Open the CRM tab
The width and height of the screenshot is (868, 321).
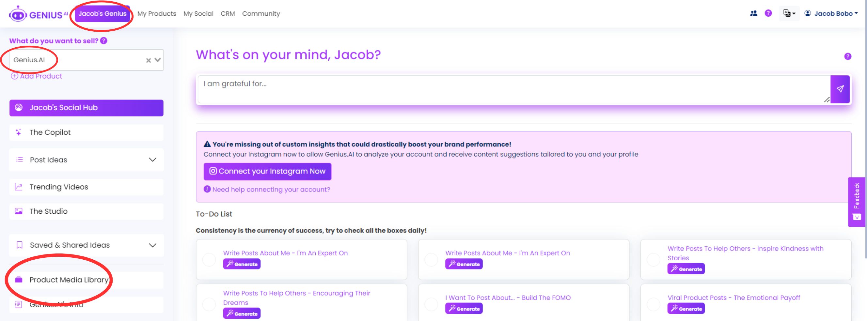(x=228, y=13)
